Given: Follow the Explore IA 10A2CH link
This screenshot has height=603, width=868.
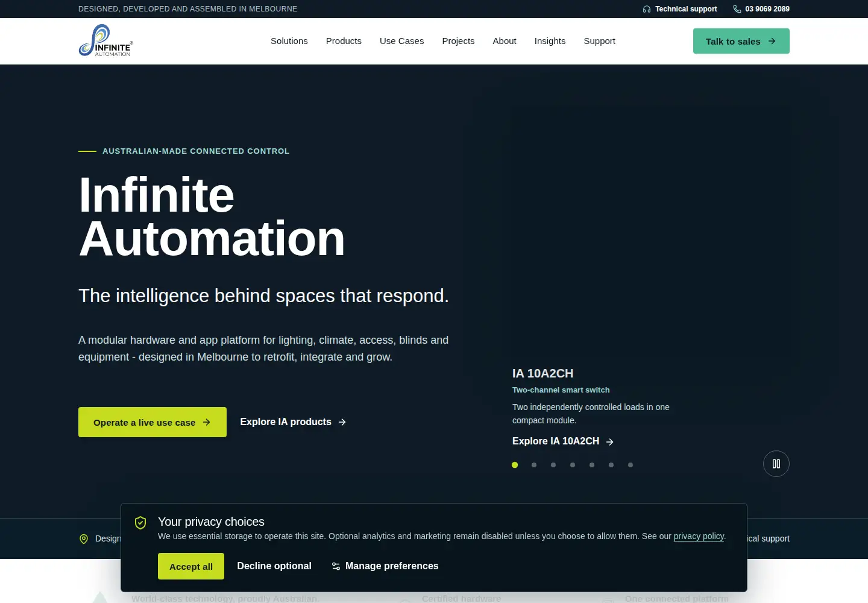Looking at the screenshot, I should [x=563, y=441].
